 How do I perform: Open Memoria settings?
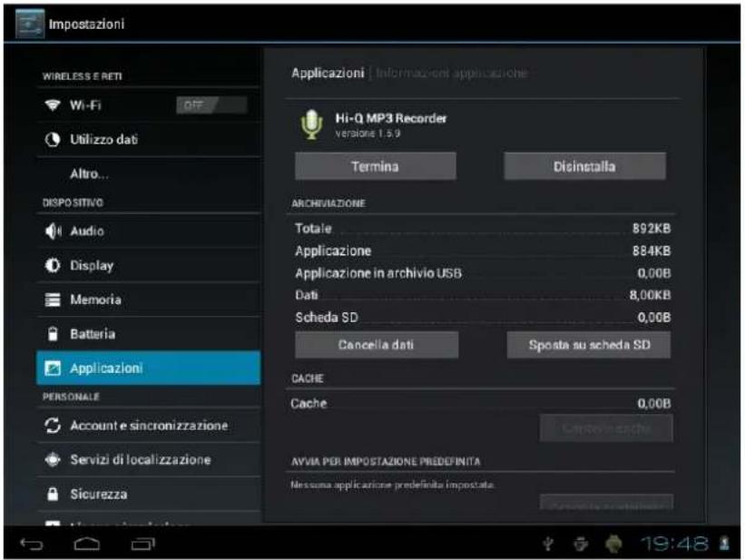pos(149,300)
